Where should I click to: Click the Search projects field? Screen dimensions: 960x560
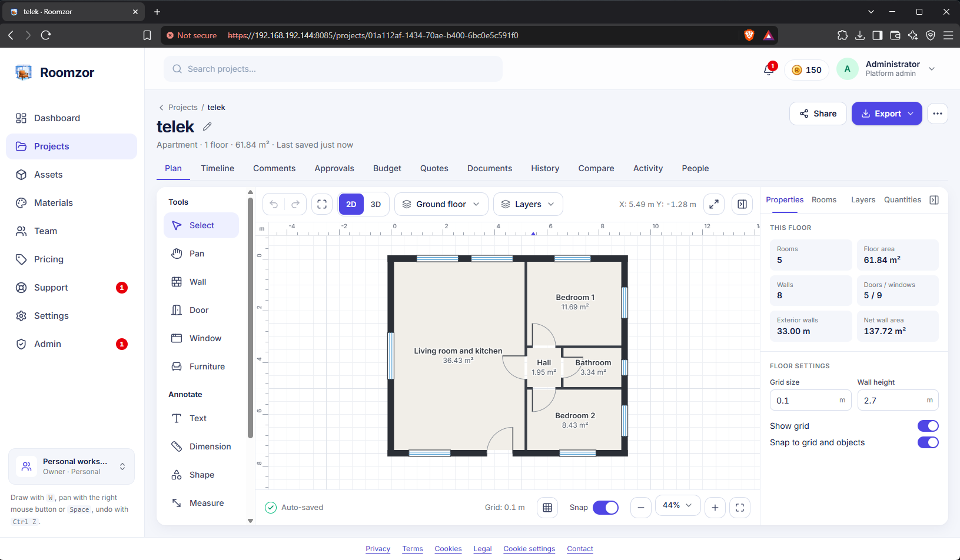tap(333, 69)
